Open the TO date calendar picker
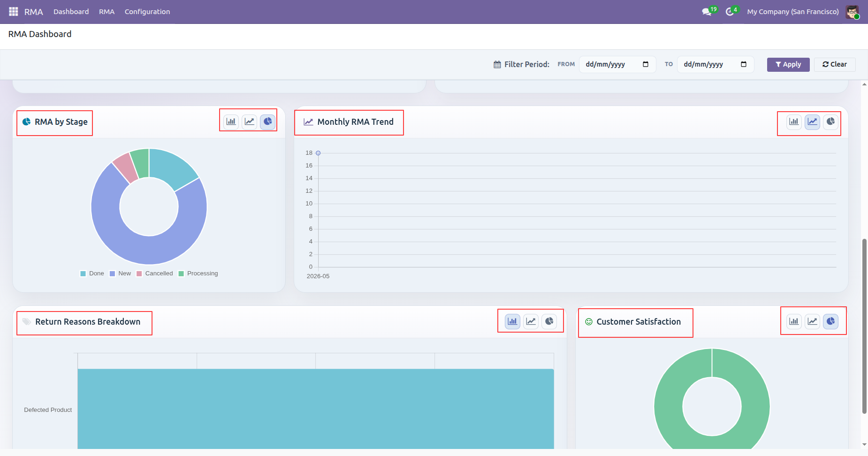Viewport: 868px width, 456px height. tap(744, 64)
